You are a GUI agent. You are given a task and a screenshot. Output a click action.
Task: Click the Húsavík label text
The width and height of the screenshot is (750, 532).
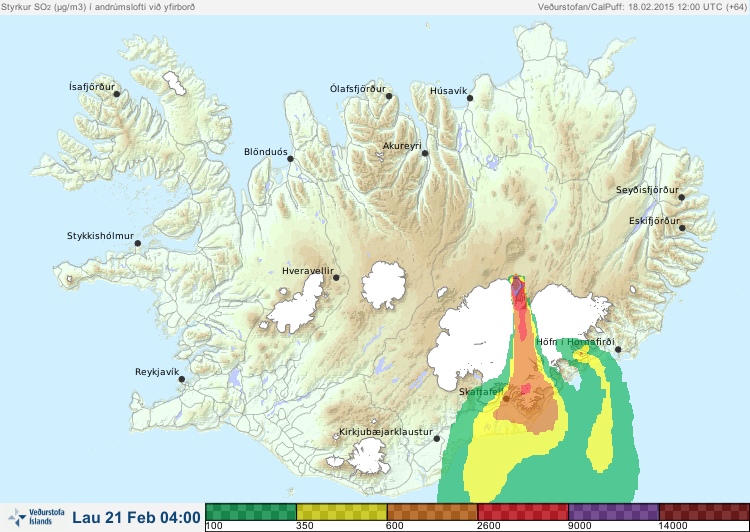[x=448, y=91]
